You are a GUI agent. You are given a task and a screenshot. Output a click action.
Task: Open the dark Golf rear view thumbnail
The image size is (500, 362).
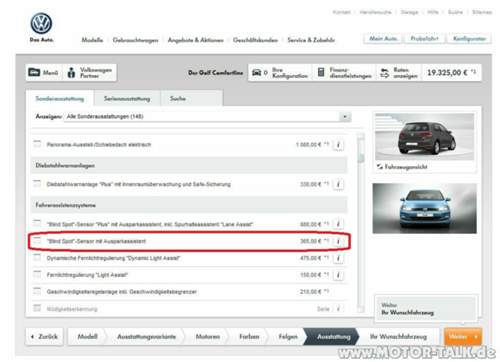pos(424,137)
